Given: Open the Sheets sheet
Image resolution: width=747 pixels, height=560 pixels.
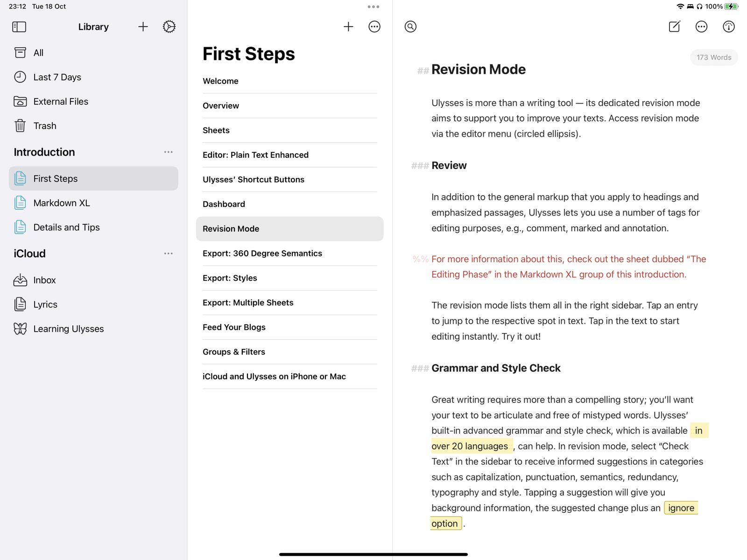Looking at the screenshot, I should [290, 130].
